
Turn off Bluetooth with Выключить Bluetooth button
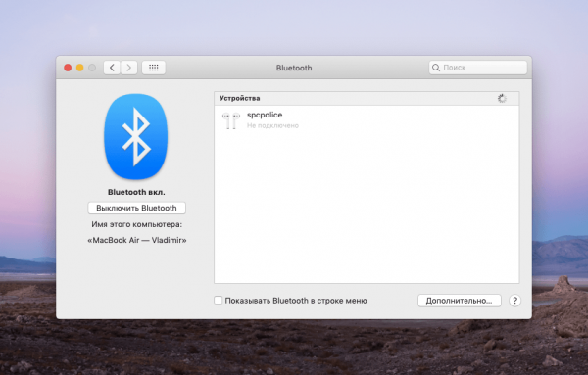click(136, 208)
